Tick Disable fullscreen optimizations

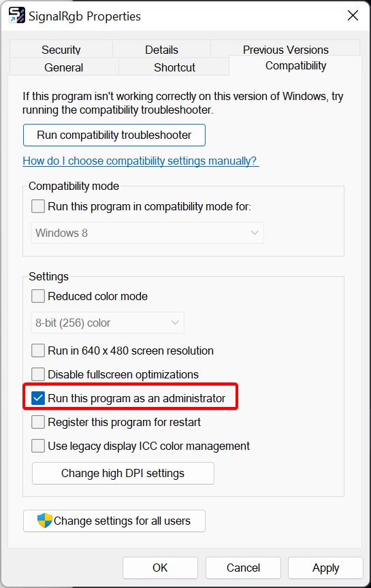[x=38, y=374]
